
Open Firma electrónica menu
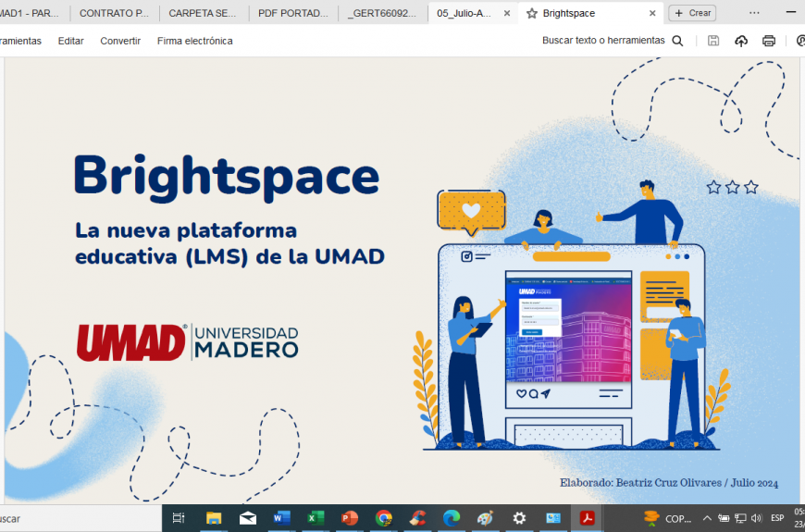[194, 41]
